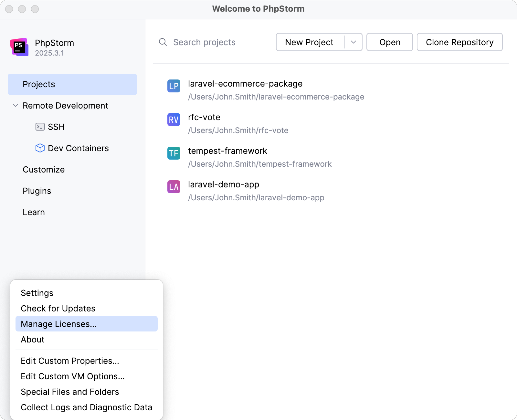This screenshot has height=420, width=517.
Task: Switch to the Learn section
Action: [x=34, y=212]
